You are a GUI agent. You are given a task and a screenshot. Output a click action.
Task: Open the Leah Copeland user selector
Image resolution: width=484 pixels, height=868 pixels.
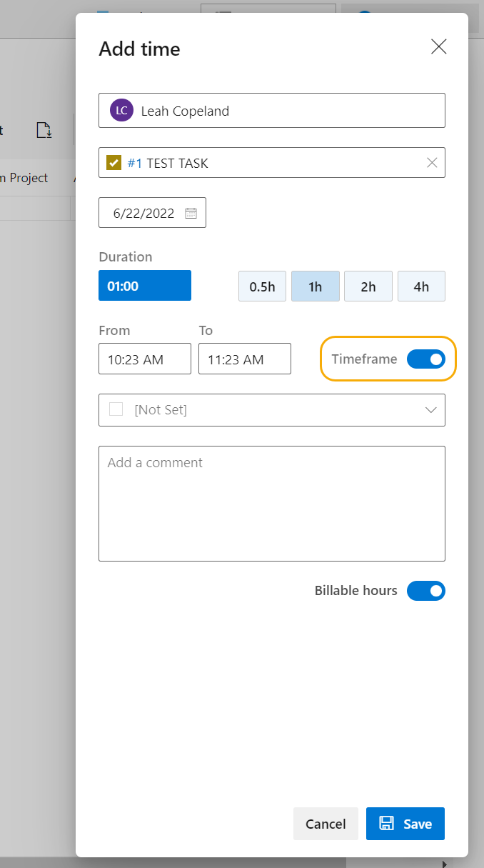tap(272, 111)
